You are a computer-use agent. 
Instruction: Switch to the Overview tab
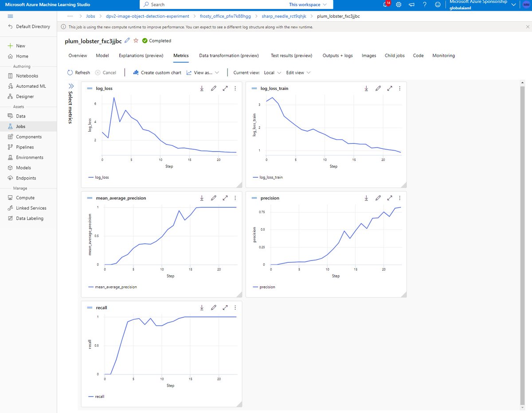click(x=78, y=55)
